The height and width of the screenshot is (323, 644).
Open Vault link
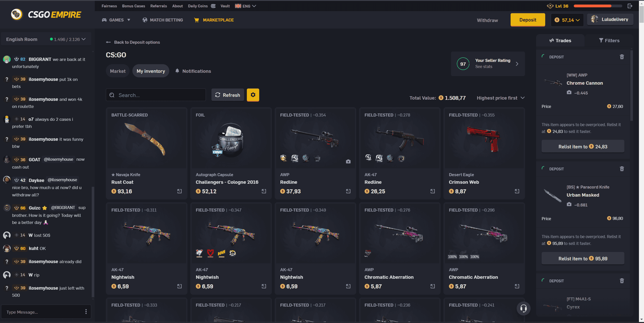[x=225, y=6]
